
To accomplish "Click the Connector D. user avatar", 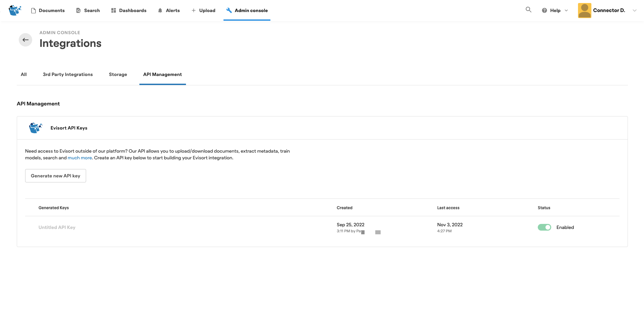I will click(584, 10).
